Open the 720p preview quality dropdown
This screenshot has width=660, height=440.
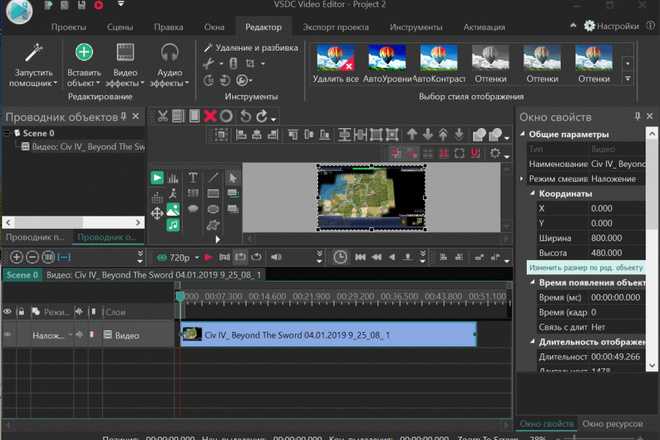click(197, 258)
